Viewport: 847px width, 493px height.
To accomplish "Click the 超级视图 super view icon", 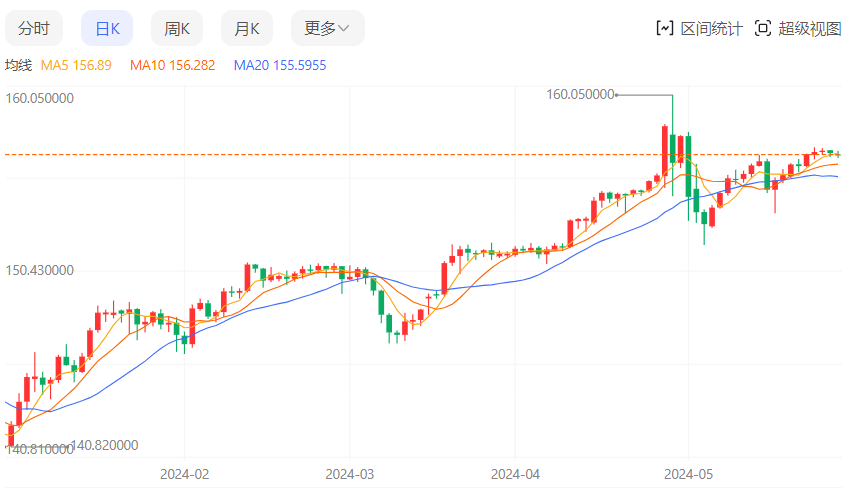I will tap(763, 28).
